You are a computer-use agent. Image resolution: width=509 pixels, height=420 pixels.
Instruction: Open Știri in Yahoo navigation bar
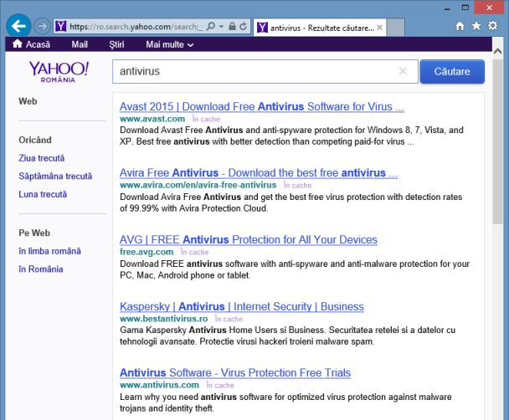coord(116,44)
